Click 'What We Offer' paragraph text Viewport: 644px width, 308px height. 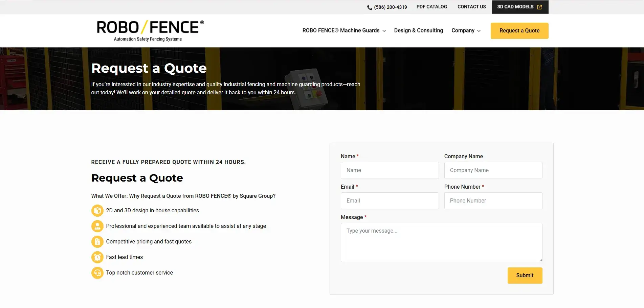click(x=183, y=196)
